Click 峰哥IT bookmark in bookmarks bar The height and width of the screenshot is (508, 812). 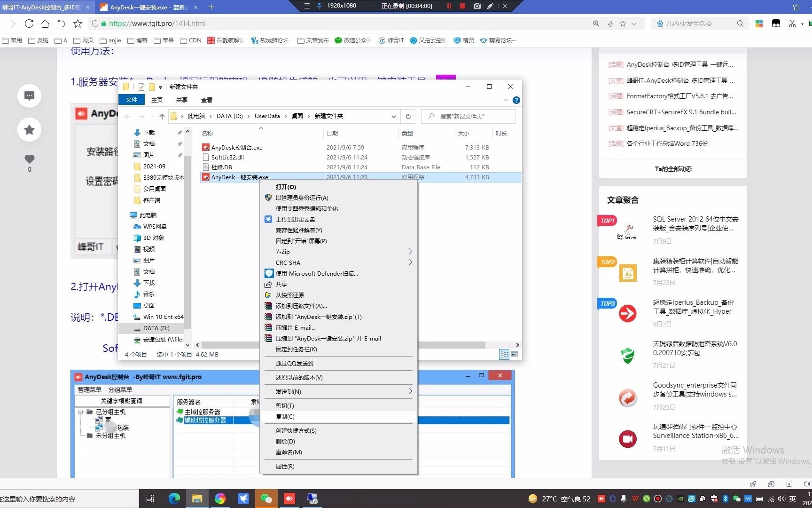click(391, 40)
